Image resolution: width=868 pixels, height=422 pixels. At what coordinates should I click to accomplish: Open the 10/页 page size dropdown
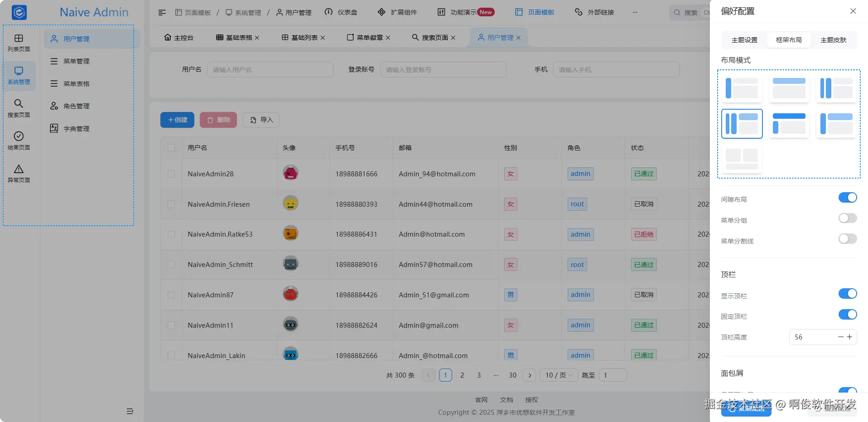pos(558,375)
